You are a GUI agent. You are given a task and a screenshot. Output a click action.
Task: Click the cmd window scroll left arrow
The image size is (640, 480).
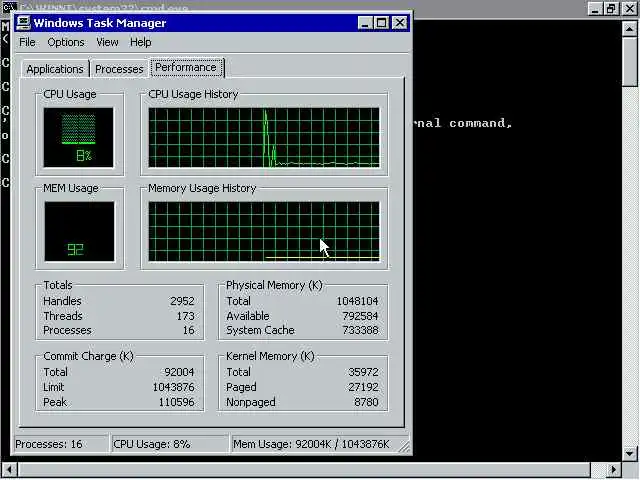[x=9, y=470]
